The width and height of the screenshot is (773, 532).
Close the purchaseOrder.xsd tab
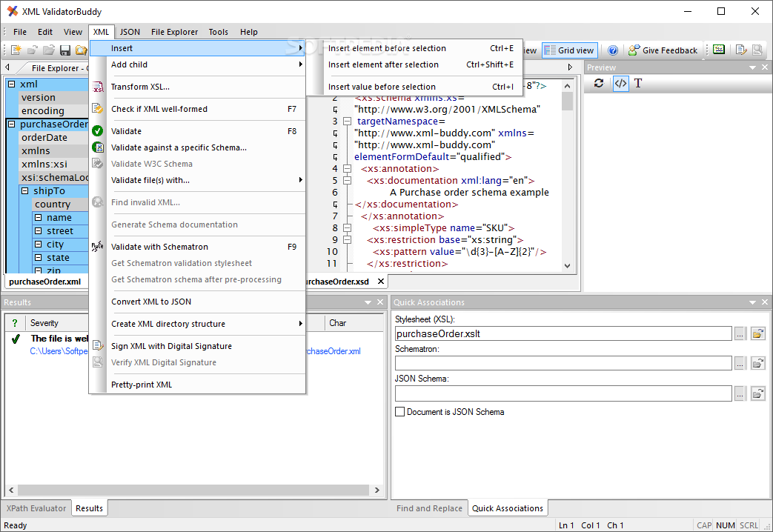pyautogui.click(x=381, y=282)
